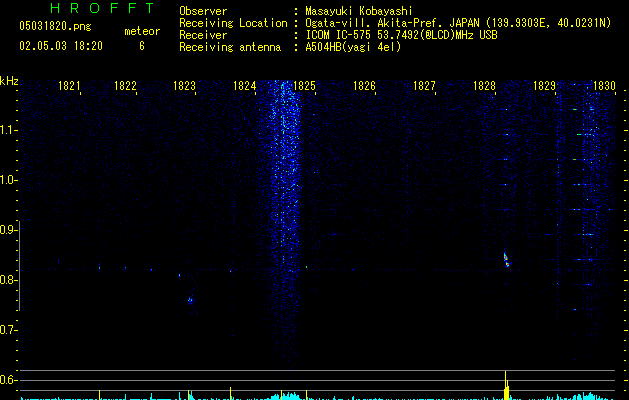Click the Receiving antenna label
Screen dimensions: 629x400
(x=230, y=47)
